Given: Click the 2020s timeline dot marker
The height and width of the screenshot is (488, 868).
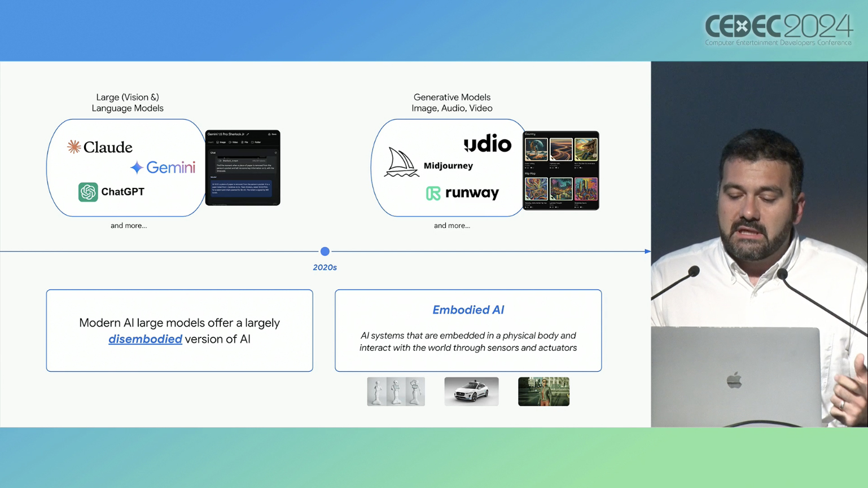Looking at the screenshot, I should pos(325,252).
